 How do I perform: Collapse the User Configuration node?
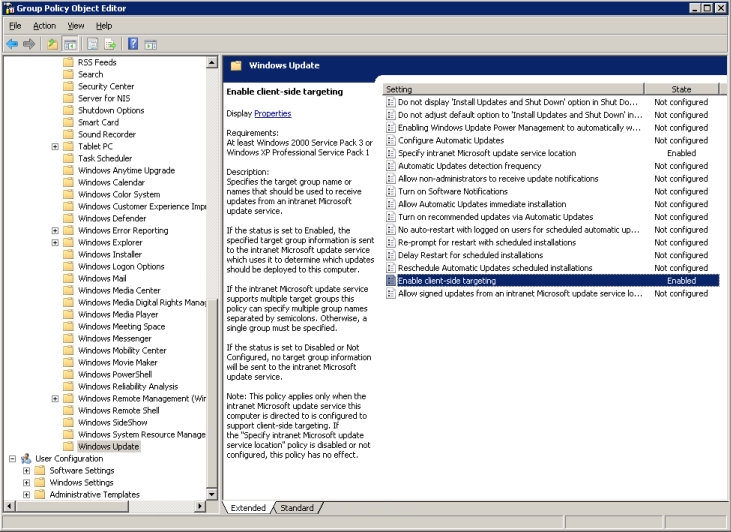(x=12, y=459)
